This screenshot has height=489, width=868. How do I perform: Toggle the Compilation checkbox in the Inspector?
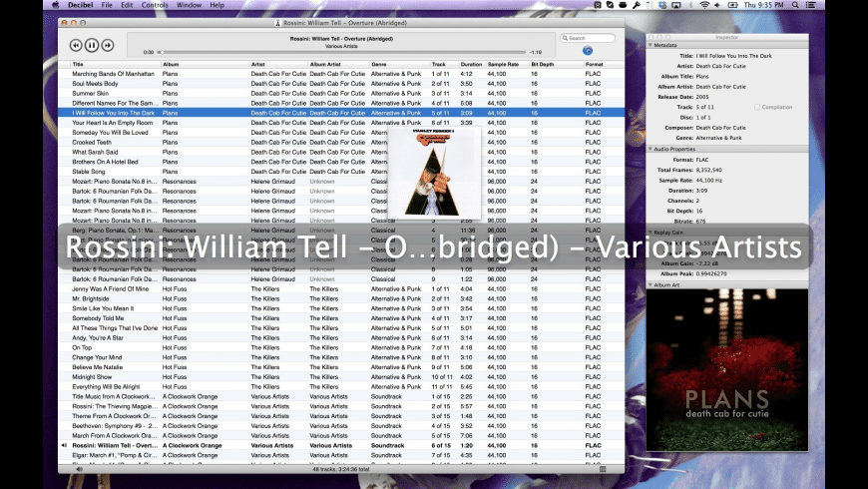pyautogui.click(x=757, y=107)
